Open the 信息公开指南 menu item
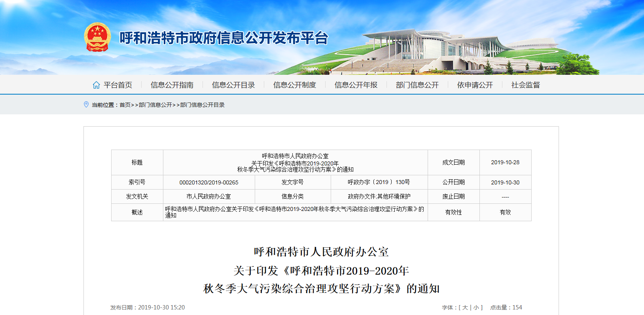This screenshot has width=644, height=315. pyautogui.click(x=172, y=85)
